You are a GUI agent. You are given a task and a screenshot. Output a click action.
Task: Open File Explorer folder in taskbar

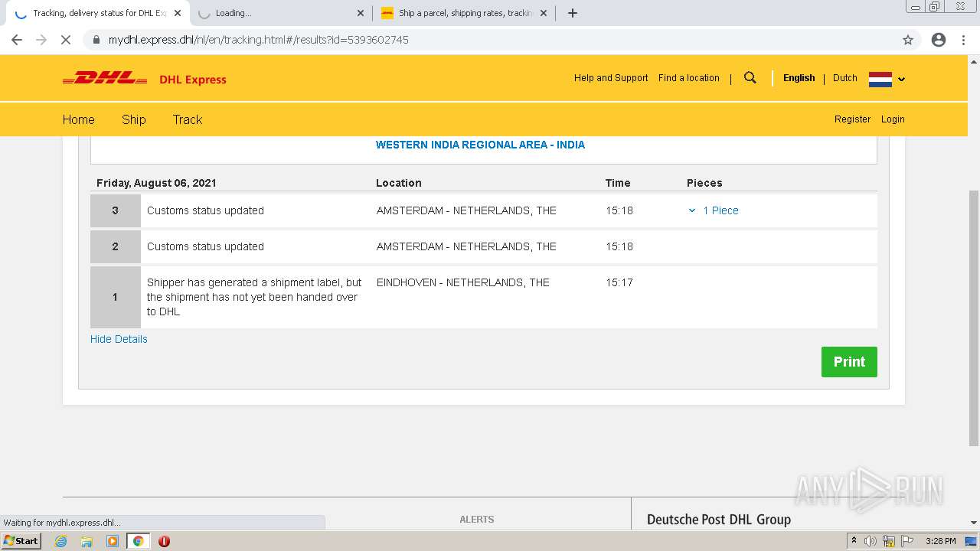click(x=87, y=541)
